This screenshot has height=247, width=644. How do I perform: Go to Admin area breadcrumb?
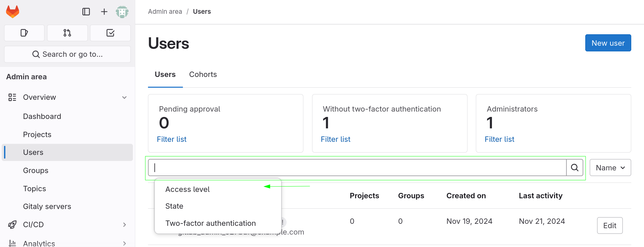click(x=165, y=11)
